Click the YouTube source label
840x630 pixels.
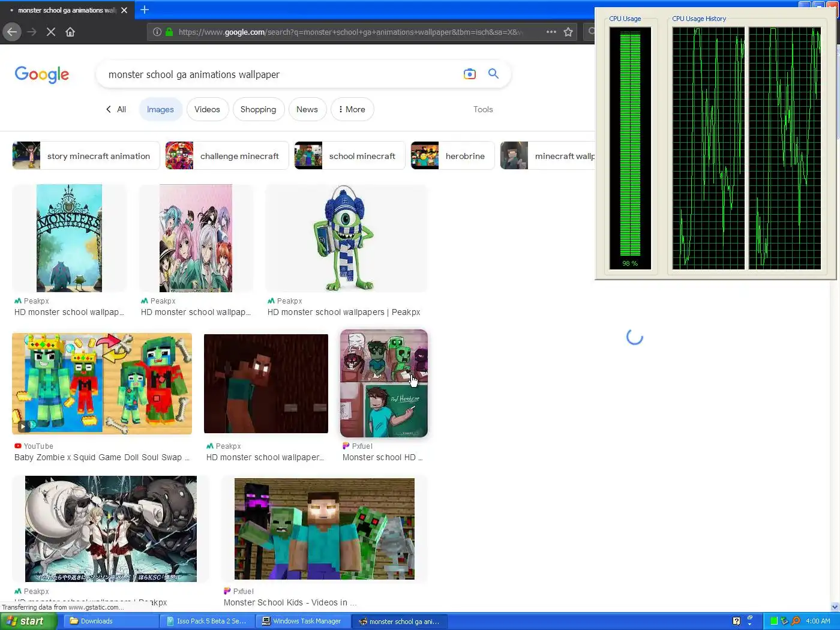[34, 446]
